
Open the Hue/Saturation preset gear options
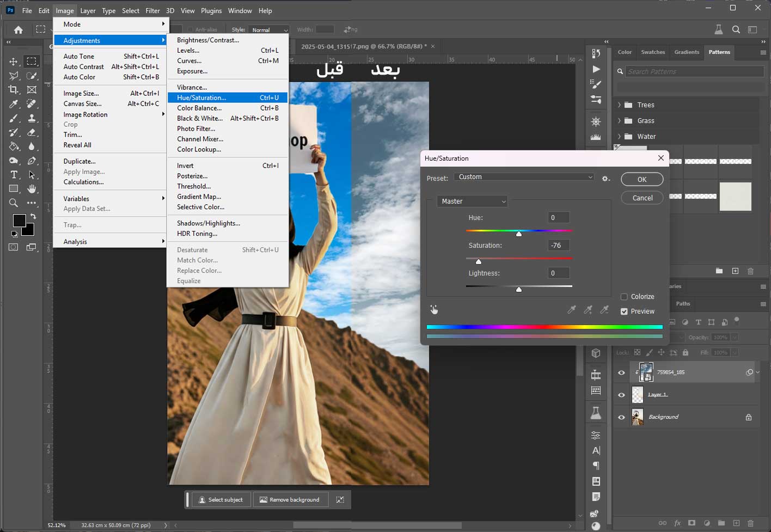click(605, 178)
